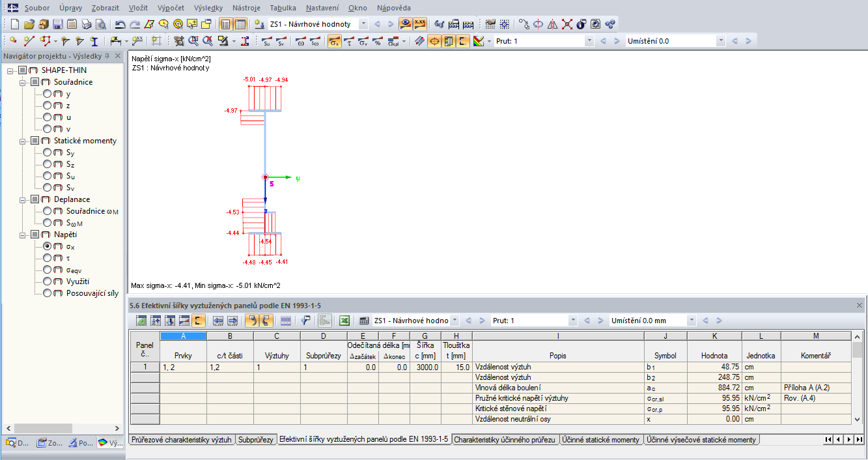
Task: Click the 884.72 value cell
Action: tap(714, 388)
